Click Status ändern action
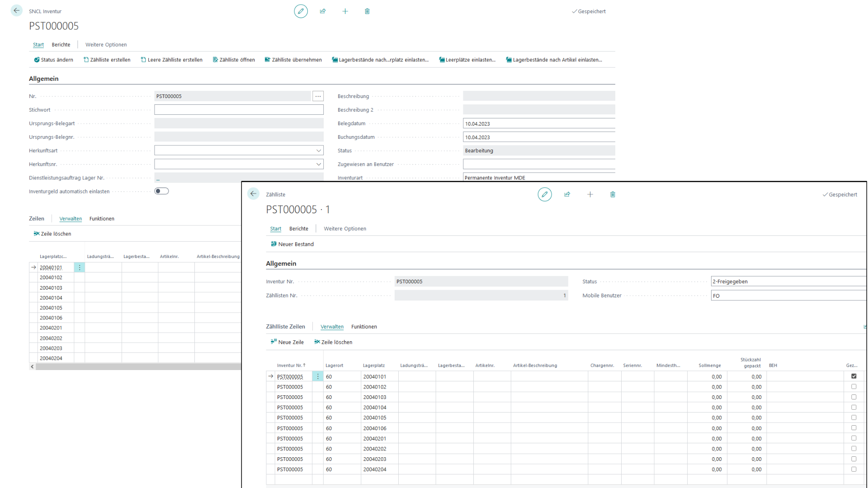Viewport: 868px width, 488px height. click(x=54, y=60)
